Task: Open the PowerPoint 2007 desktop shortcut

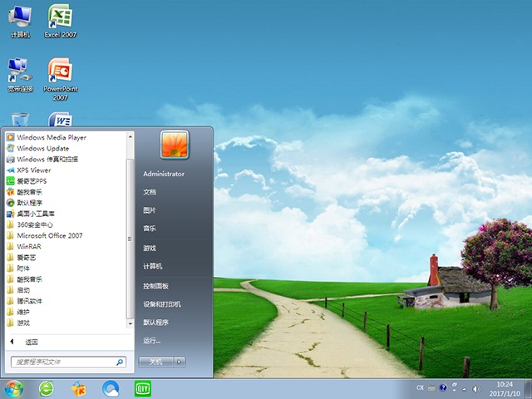Action: pyautogui.click(x=61, y=80)
